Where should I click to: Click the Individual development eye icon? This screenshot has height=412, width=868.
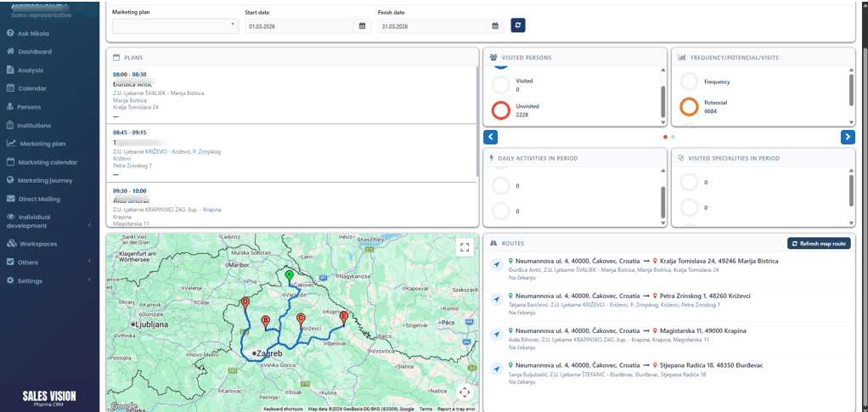point(10,217)
